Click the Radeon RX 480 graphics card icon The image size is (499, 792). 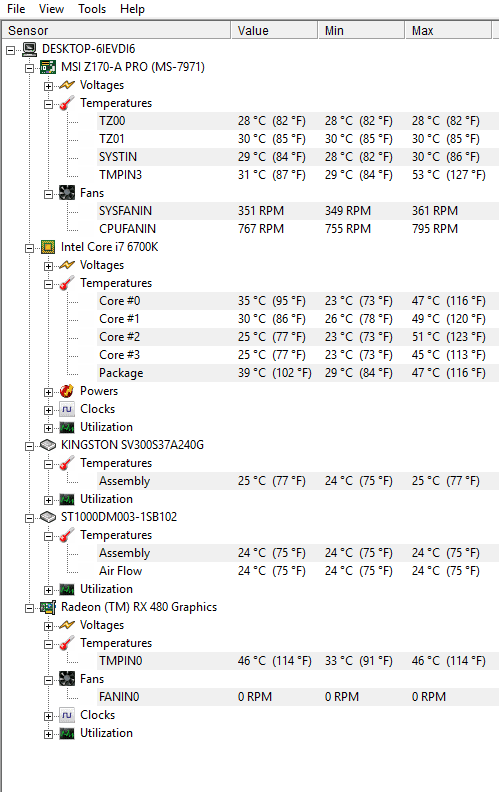point(48,607)
